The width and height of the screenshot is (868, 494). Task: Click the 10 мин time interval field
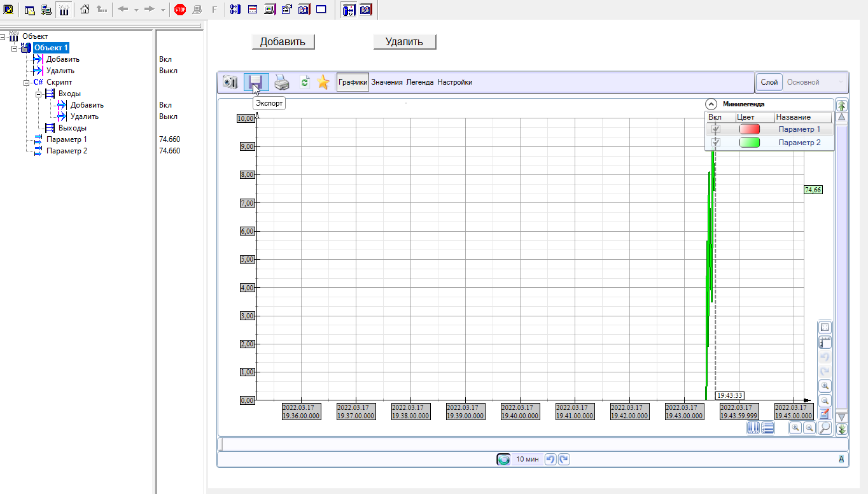point(528,459)
